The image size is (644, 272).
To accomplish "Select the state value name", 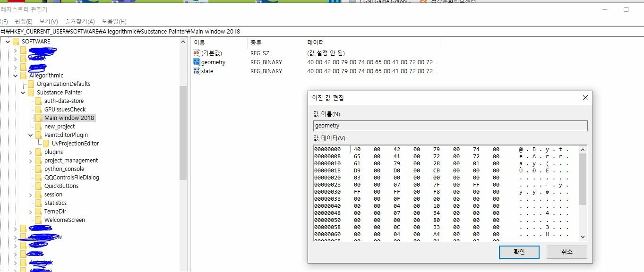I will point(207,71).
